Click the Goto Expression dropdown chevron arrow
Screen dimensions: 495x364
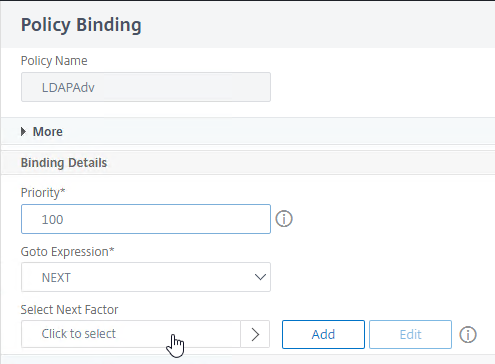pos(260,277)
